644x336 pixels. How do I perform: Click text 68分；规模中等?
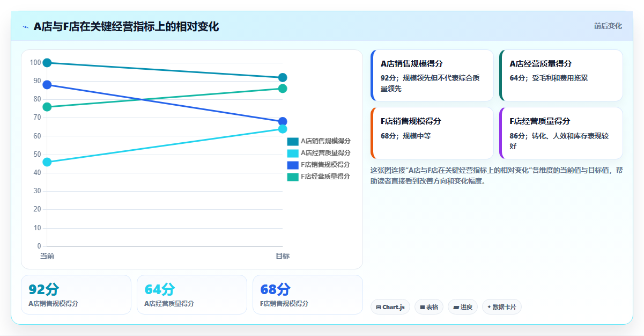point(405,136)
